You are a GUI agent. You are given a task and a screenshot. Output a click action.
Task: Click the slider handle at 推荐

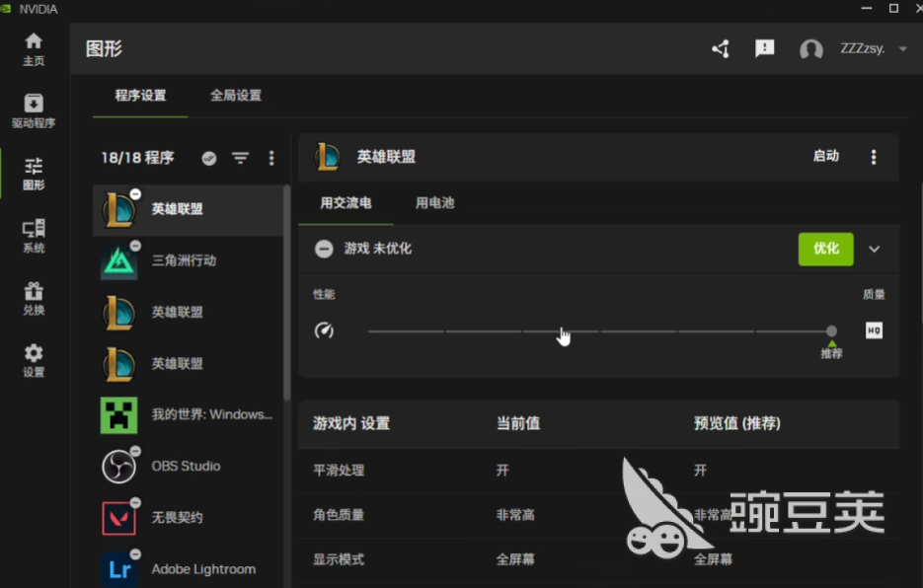coord(831,331)
